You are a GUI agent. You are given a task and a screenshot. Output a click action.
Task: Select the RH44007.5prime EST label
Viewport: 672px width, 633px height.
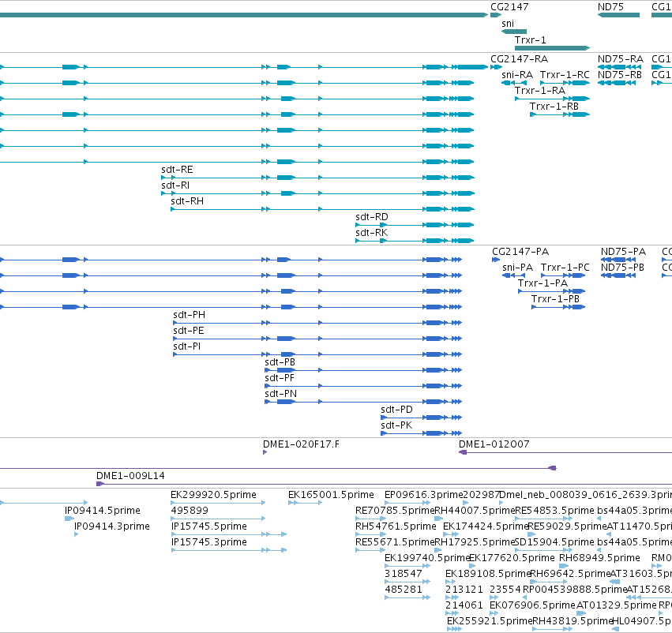click(475, 511)
